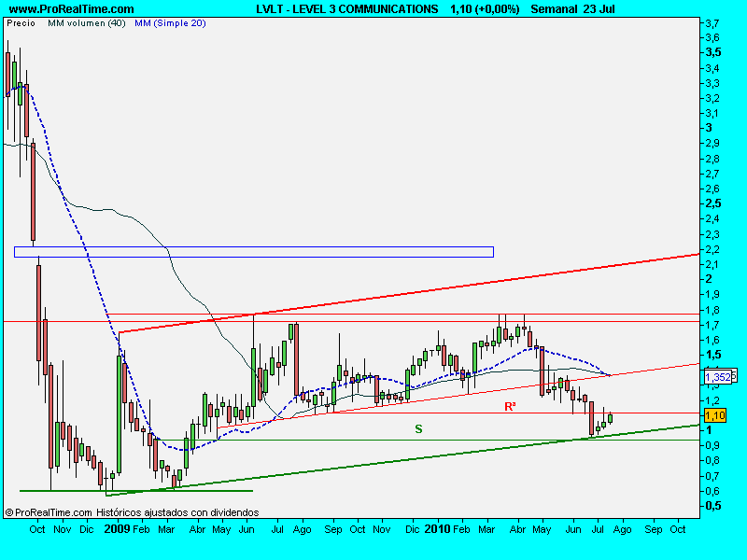This screenshot has width=747, height=560.
Task: Click the 1,7 price axis label
Action: point(712,325)
